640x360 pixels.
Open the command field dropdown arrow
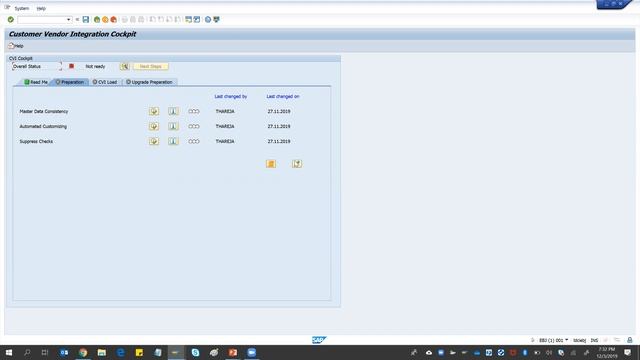click(69, 20)
